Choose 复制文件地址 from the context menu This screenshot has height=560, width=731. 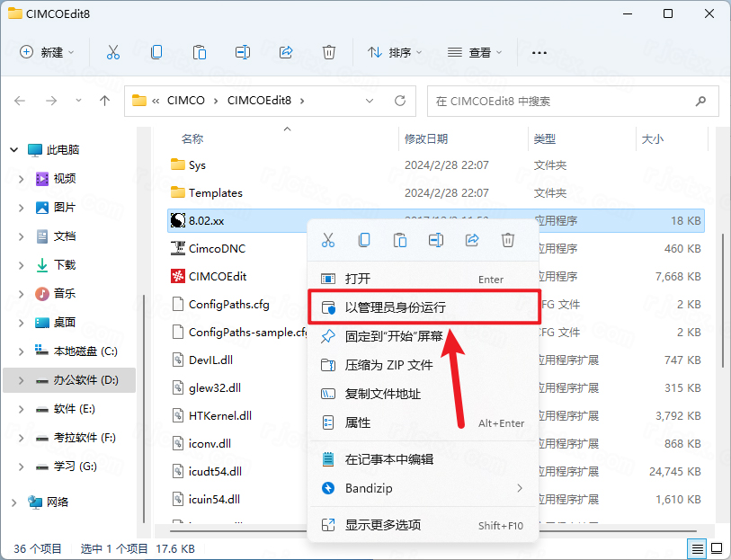click(423, 394)
